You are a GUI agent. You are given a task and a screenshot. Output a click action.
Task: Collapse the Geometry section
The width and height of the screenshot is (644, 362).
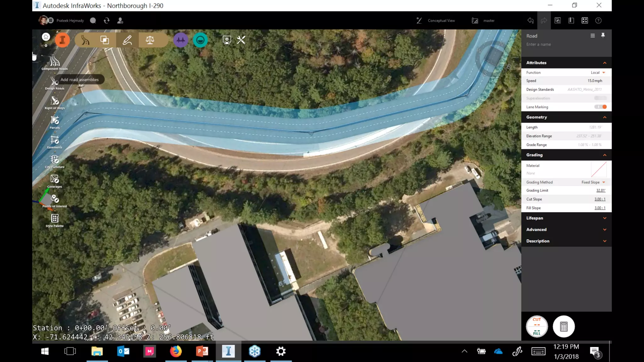(x=605, y=117)
